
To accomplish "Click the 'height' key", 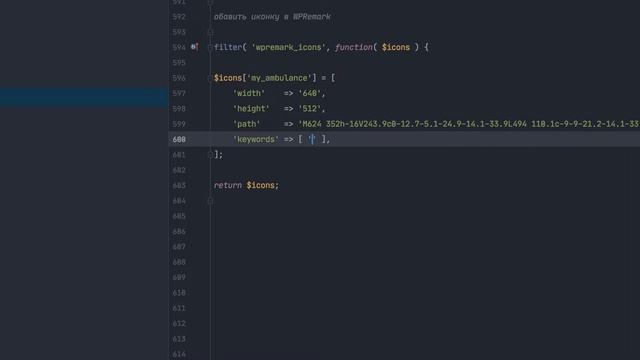I will pos(251,109).
